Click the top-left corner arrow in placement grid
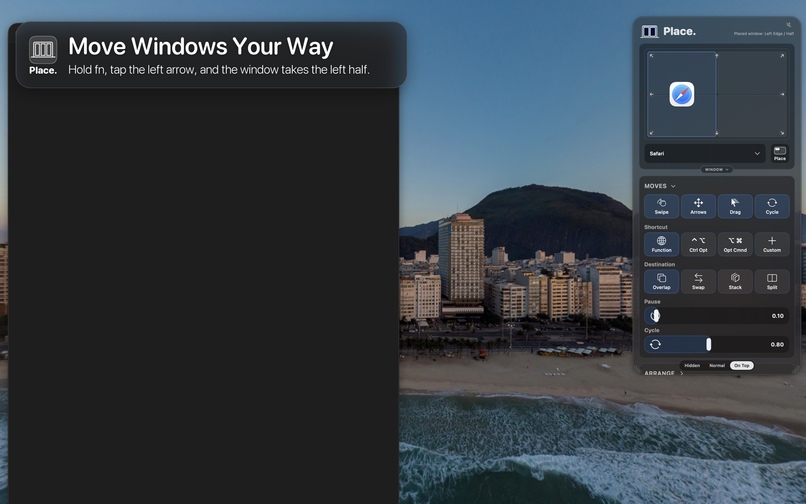The image size is (806, 504). 651,56
